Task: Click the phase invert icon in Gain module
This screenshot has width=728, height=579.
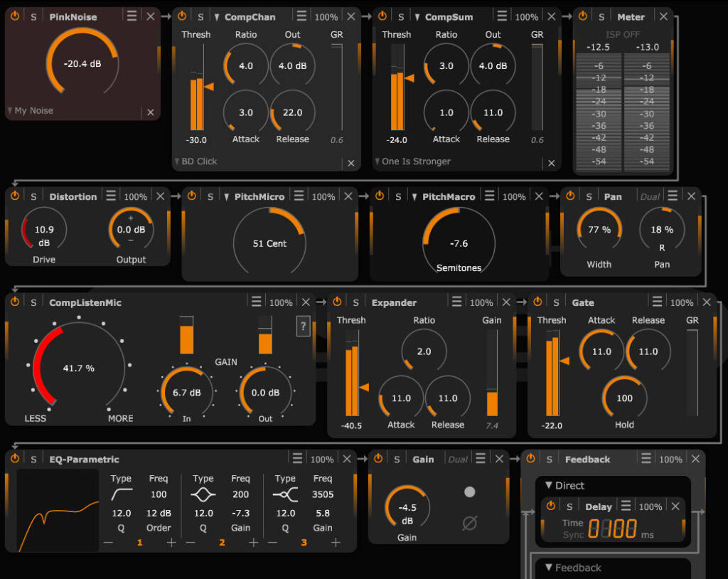Action: (x=469, y=524)
